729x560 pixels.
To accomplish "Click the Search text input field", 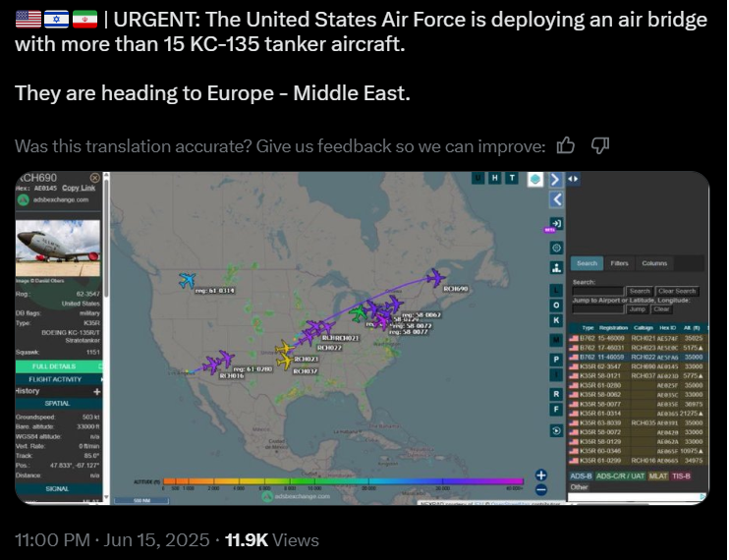I will (x=598, y=292).
